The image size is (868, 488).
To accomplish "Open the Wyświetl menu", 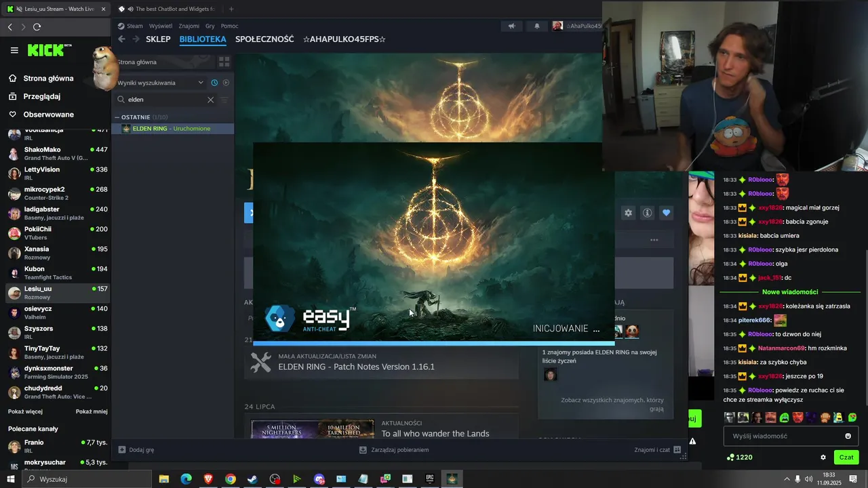I will click(x=161, y=26).
